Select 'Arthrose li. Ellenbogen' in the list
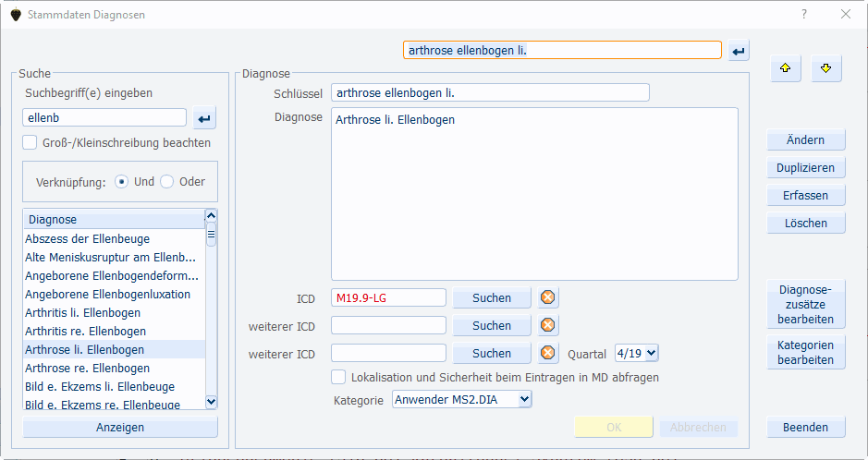Screen dimensions: 868x460 click(114, 349)
